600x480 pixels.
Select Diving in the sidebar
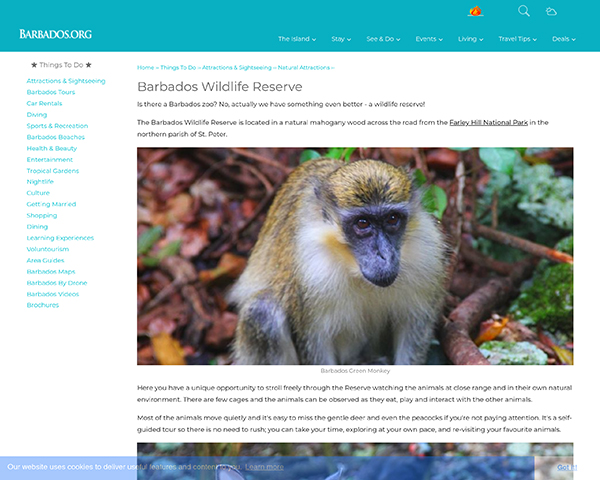click(37, 114)
